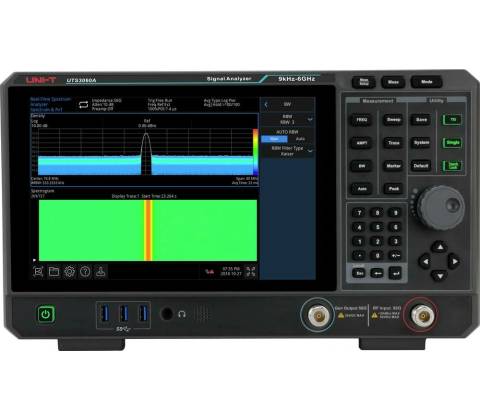Screen dimensions: 480x420
Task: Hit the number 3 key
Action: pos(395,241)
